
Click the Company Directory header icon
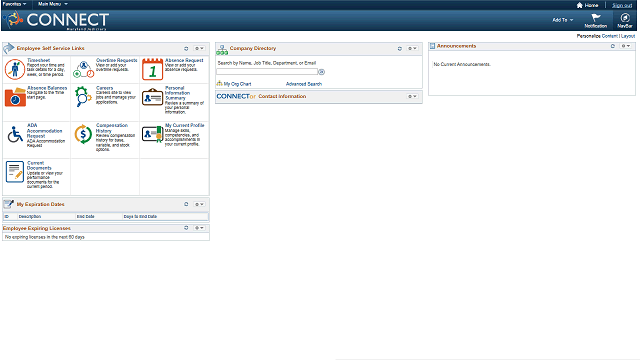[x=222, y=50]
